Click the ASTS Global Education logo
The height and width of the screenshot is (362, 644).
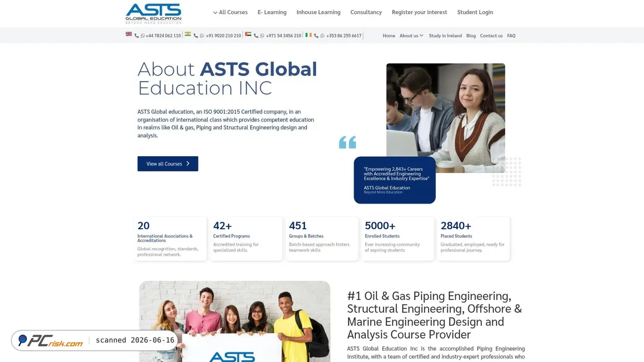coord(153,13)
